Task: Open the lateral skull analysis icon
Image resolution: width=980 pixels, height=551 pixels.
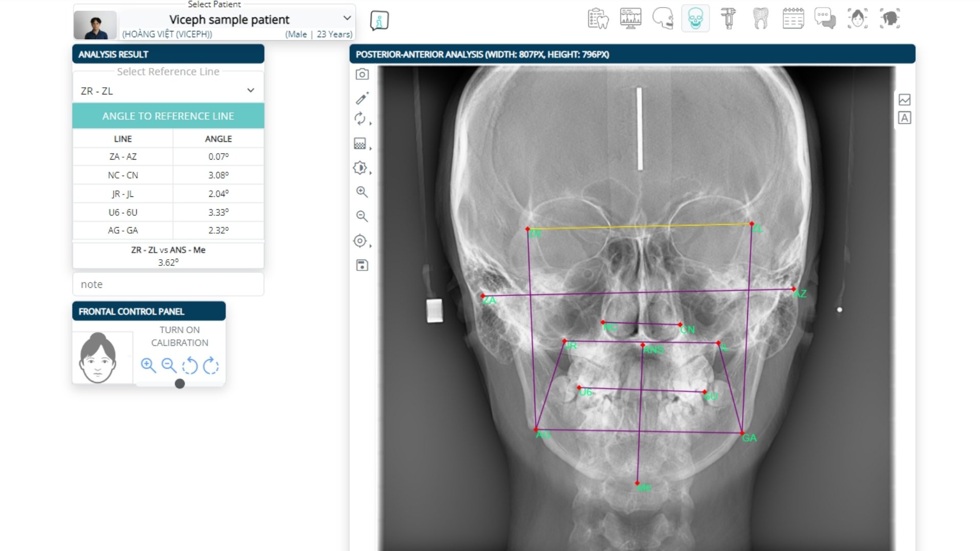Action: pyautogui.click(x=663, y=19)
